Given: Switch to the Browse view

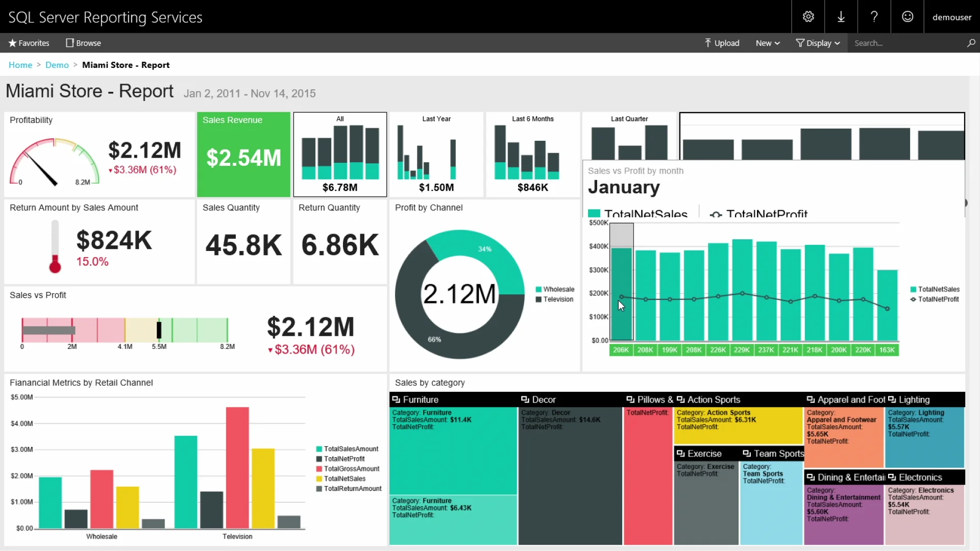Looking at the screenshot, I should [x=83, y=43].
